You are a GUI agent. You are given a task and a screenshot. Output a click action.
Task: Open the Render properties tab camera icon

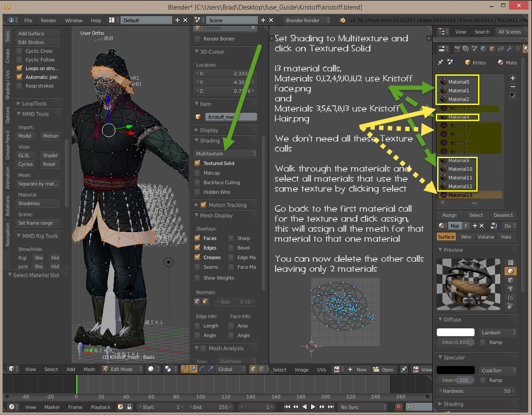[x=457, y=49]
